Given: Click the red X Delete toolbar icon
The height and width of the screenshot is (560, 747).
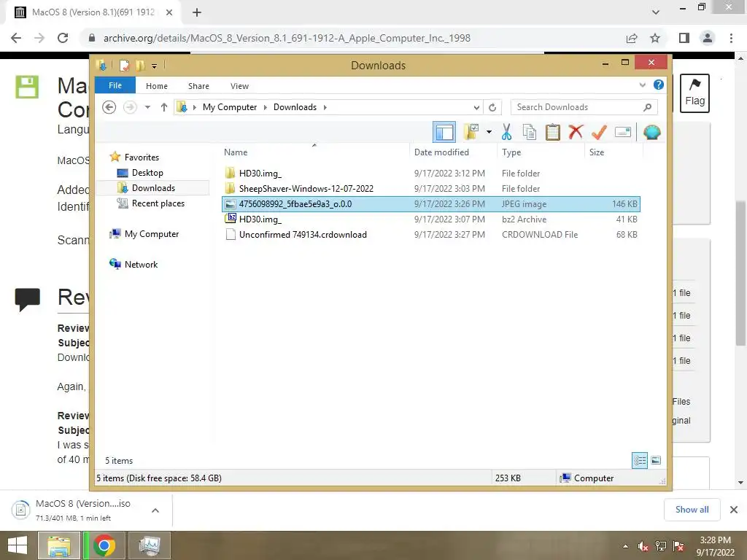Looking at the screenshot, I should click(x=576, y=131).
